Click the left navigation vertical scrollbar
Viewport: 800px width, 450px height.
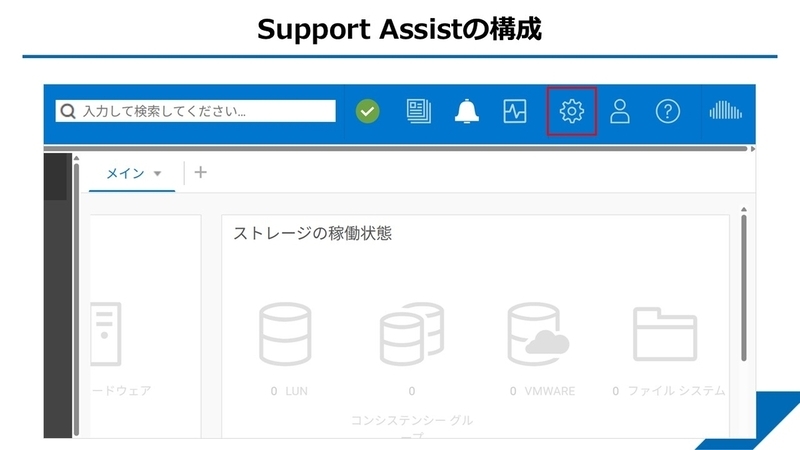point(76,298)
